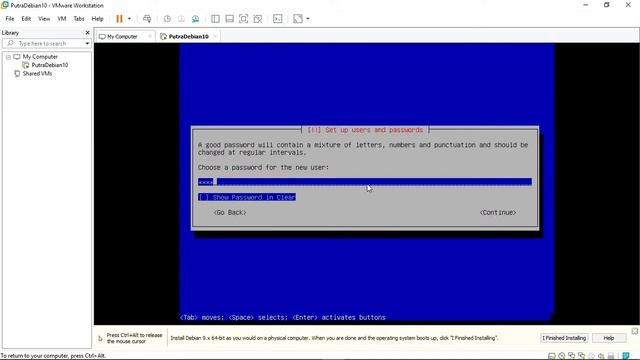Open the File menu

10,19
